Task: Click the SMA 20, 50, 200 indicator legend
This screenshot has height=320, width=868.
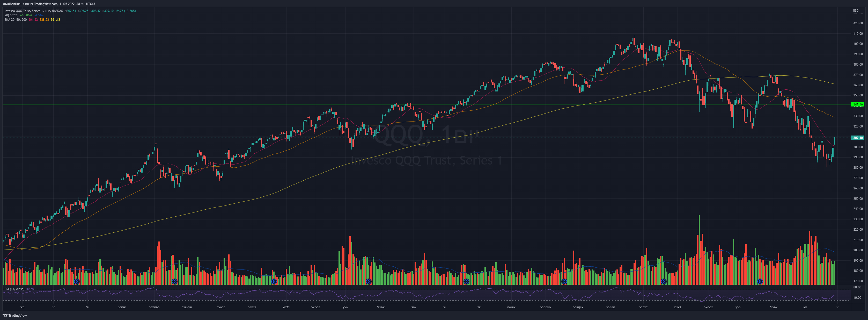Action: click(16, 19)
